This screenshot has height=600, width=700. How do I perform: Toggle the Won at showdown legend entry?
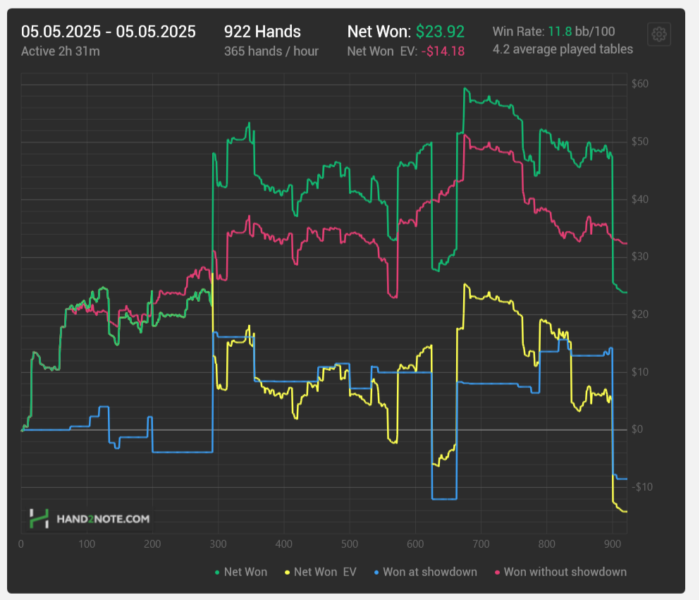pos(426,572)
